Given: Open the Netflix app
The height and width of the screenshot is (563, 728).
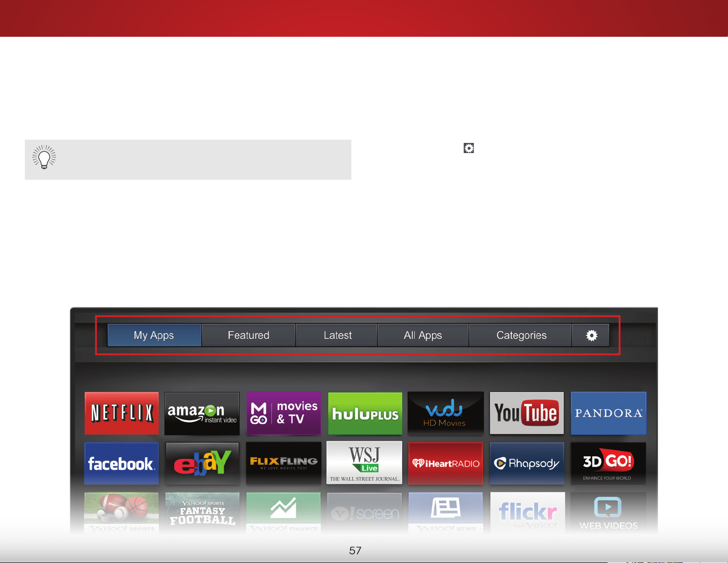Looking at the screenshot, I should click(x=122, y=413).
